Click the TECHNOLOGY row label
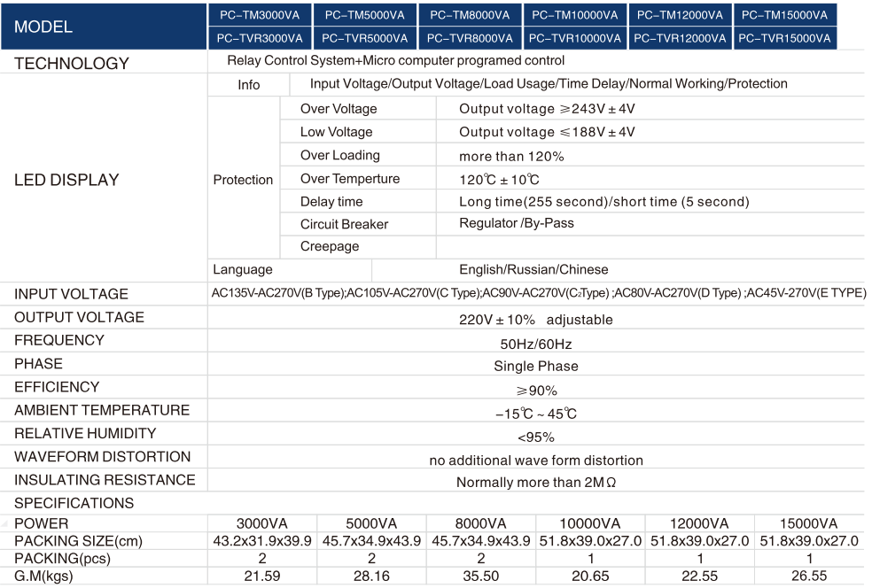 tap(72, 64)
